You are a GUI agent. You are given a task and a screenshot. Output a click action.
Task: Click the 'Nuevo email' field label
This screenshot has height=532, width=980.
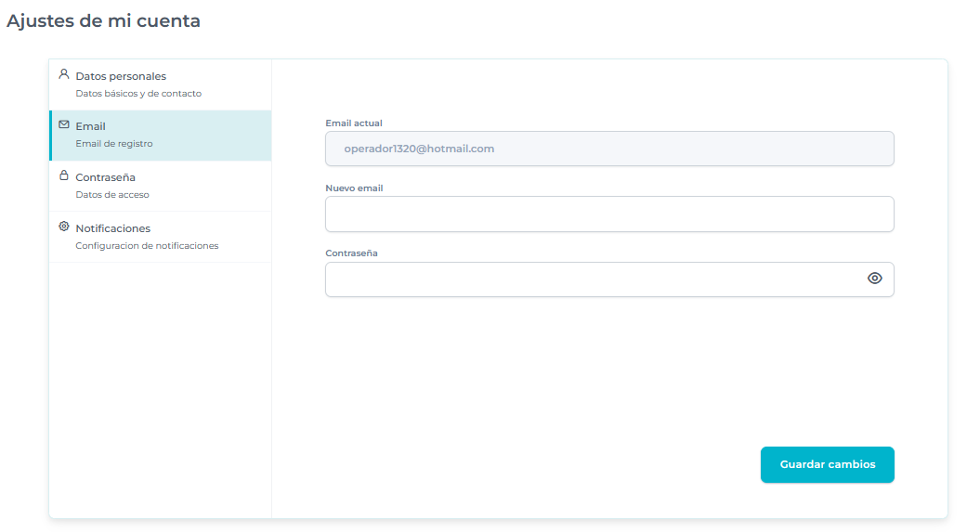[x=354, y=188]
